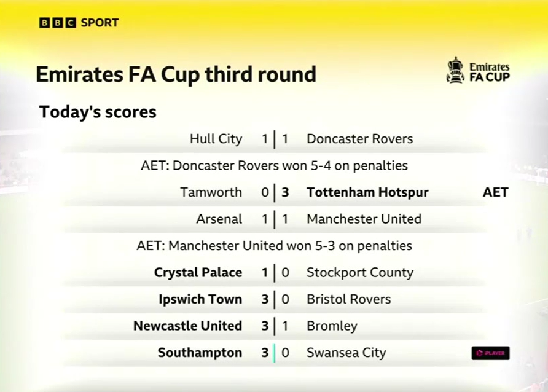Select the Doncaster Rovers team name
548x392 pixels.
point(359,139)
